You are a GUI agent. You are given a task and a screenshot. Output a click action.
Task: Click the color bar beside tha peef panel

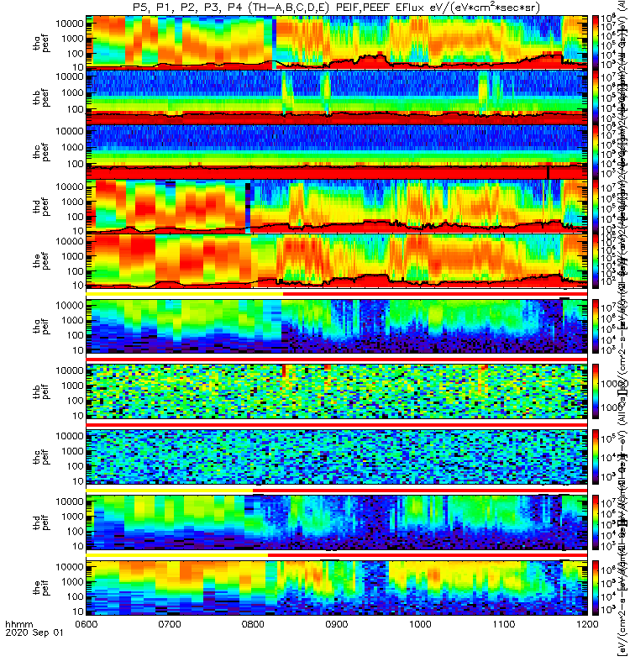click(x=596, y=43)
